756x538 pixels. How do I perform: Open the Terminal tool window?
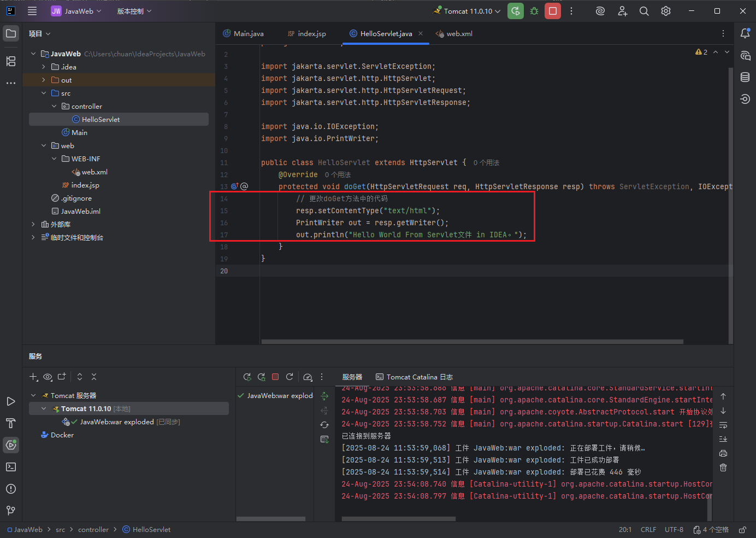[11, 467]
